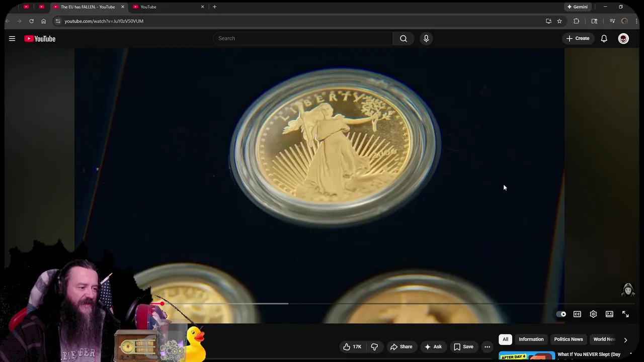
Task: Click the Create button
Action: 578,38
